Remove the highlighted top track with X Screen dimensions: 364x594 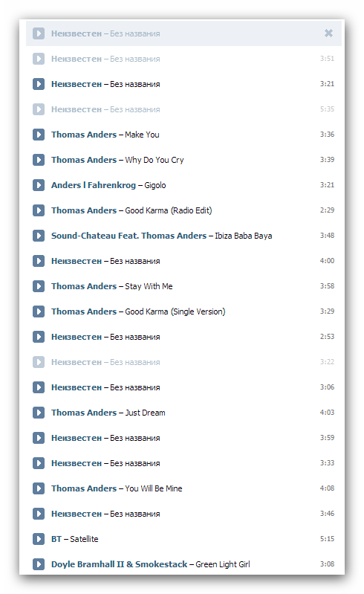tap(328, 33)
